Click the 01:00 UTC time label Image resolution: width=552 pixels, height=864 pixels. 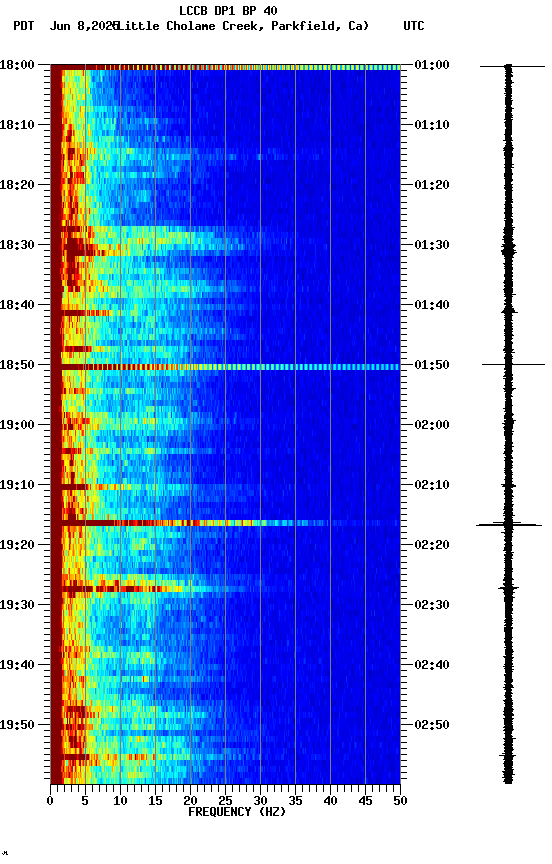[x=432, y=64]
